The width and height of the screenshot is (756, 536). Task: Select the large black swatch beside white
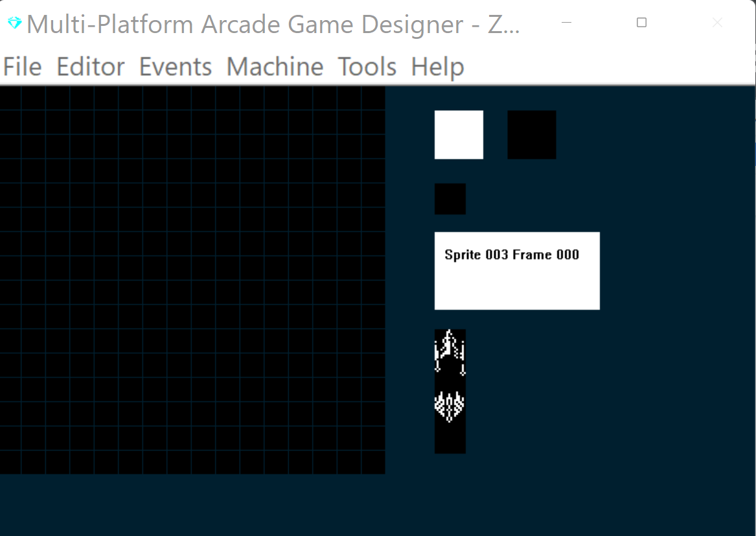[x=532, y=135]
